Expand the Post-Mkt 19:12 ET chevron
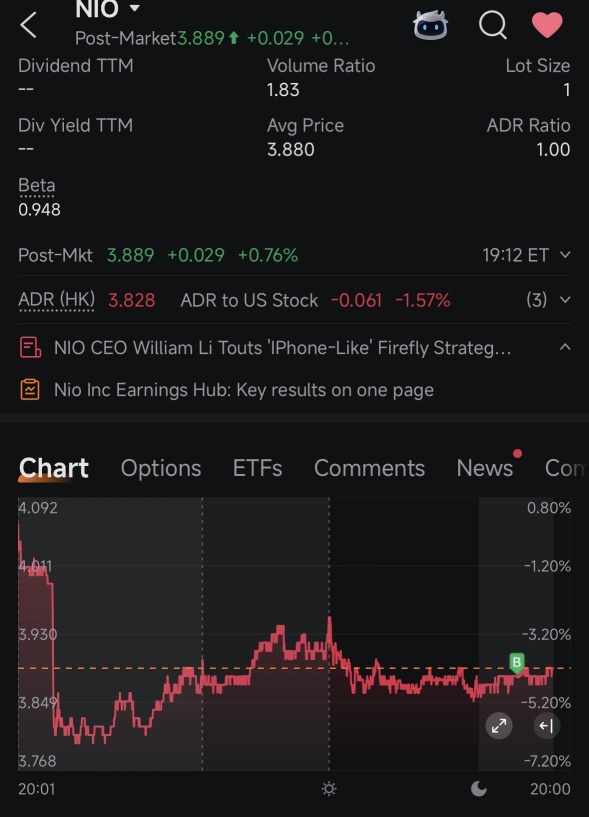Screen dimensions: 589x817 565,255
